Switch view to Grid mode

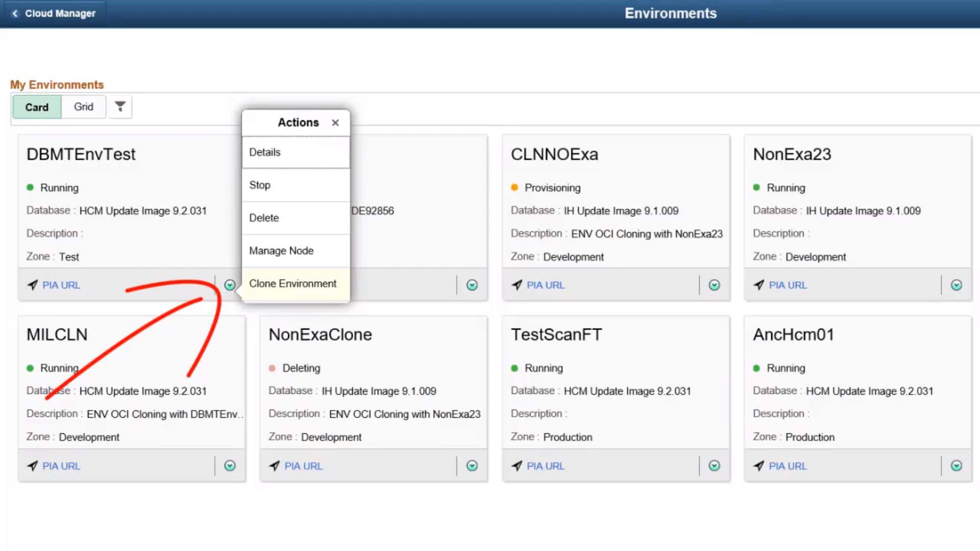[x=83, y=107]
